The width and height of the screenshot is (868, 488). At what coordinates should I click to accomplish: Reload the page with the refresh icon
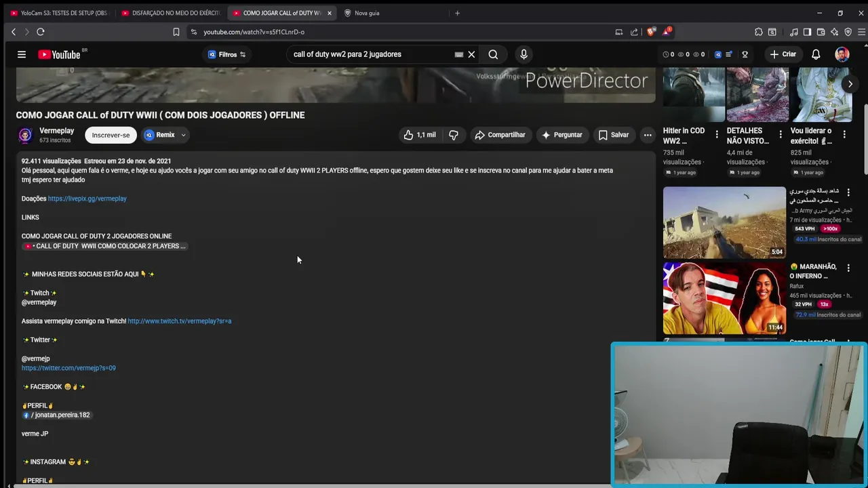pyautogui.click(x=41, y=32)
